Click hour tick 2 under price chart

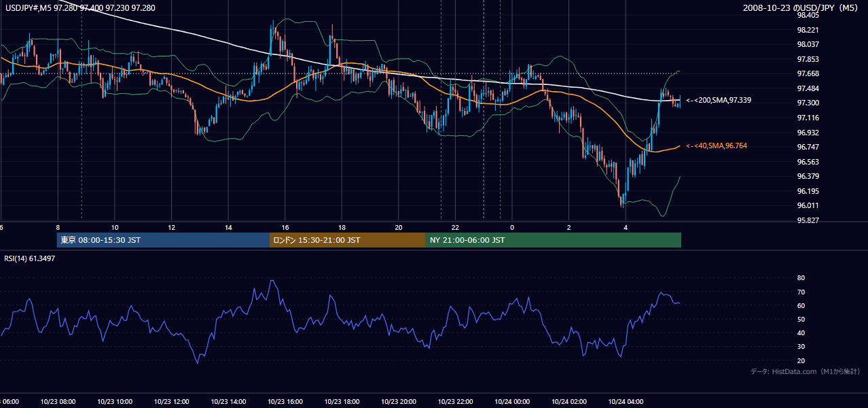coord(568,227)
